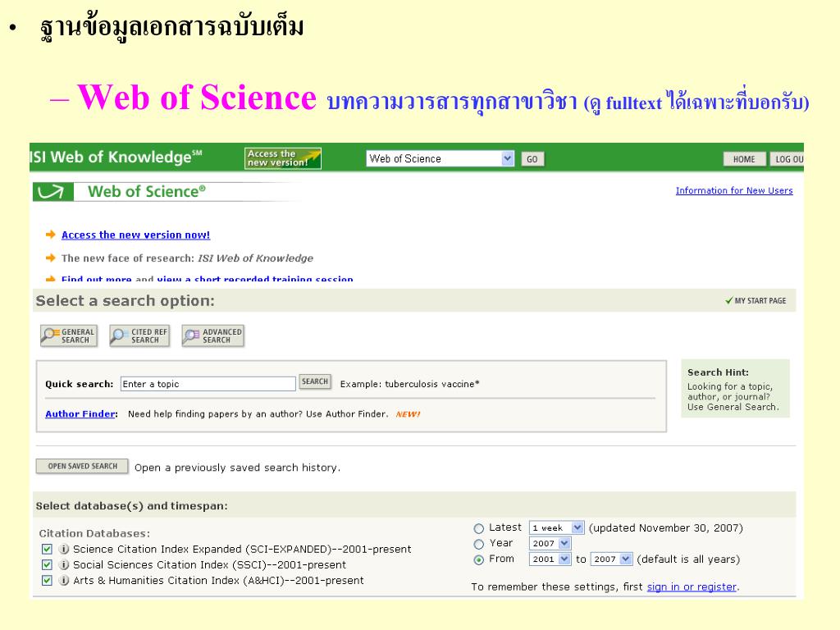This screenshot has height=630, width=840.
Task: Uncheck Social Sciences Citation Index database
Action: [x=47, y=564]
